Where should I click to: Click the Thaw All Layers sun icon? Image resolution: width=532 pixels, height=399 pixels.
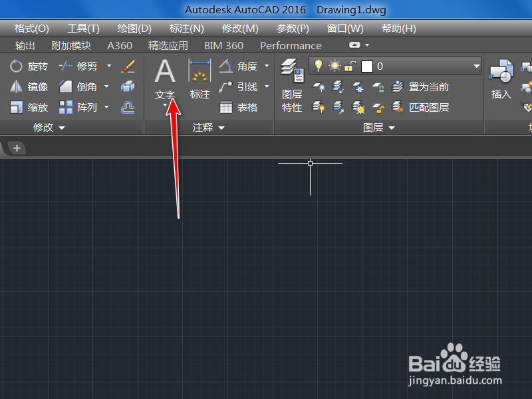pyautogui.click(x=358, y=108)
